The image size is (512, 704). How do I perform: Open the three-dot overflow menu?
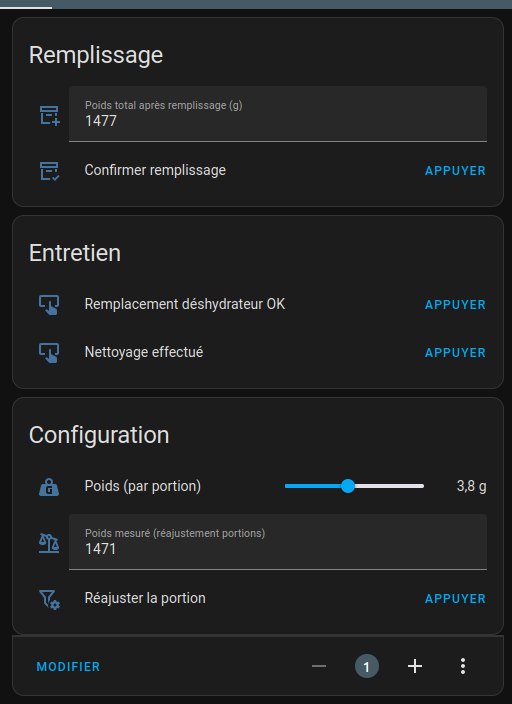(x=463, y=666)
